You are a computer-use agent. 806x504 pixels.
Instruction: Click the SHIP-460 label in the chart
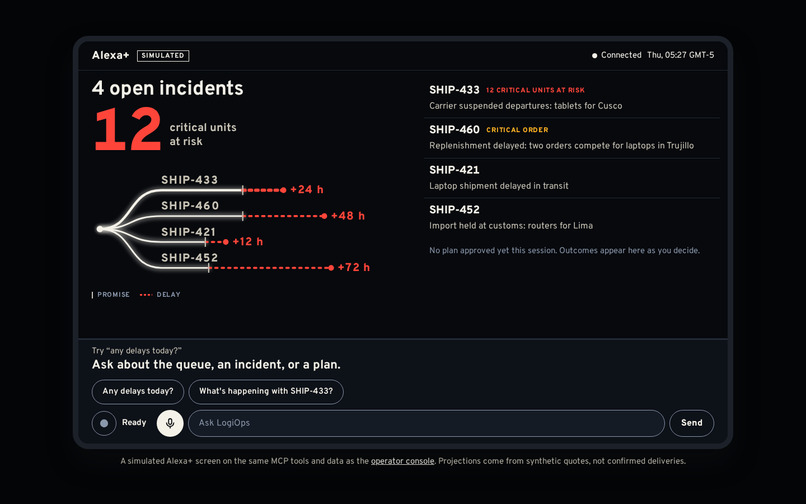190,206
